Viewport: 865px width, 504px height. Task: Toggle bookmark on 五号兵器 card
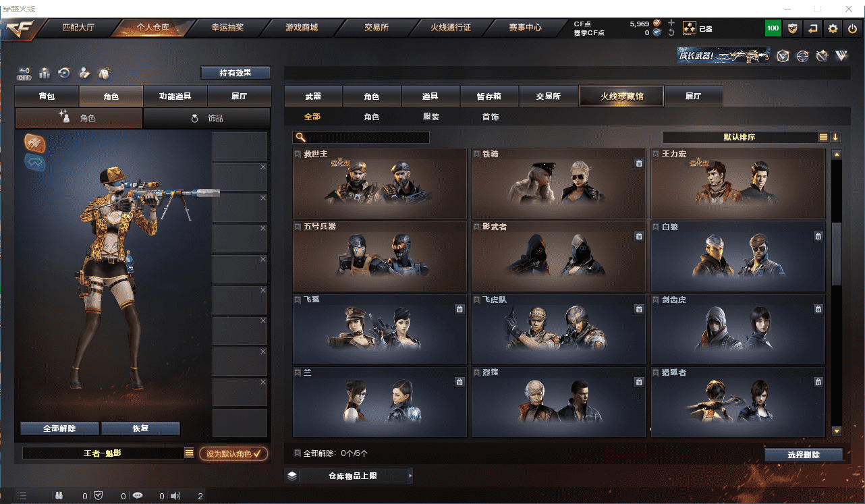tap(298, 227)
